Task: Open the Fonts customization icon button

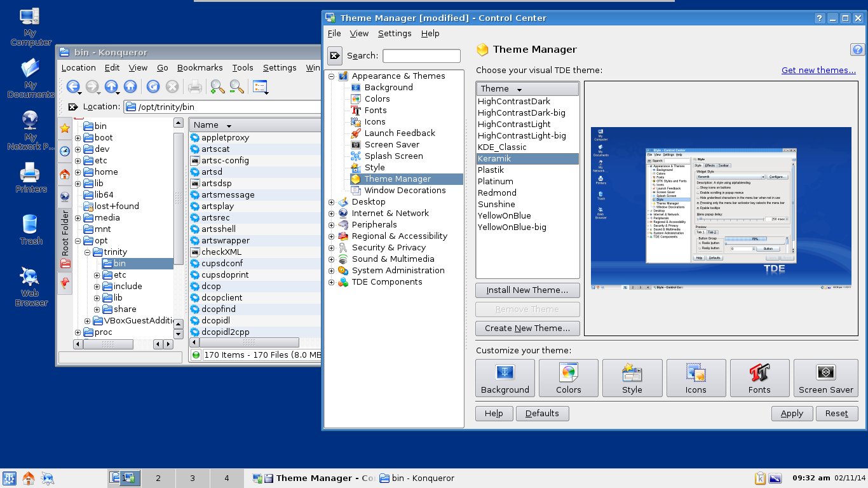Action: click(x=759, y=378)
